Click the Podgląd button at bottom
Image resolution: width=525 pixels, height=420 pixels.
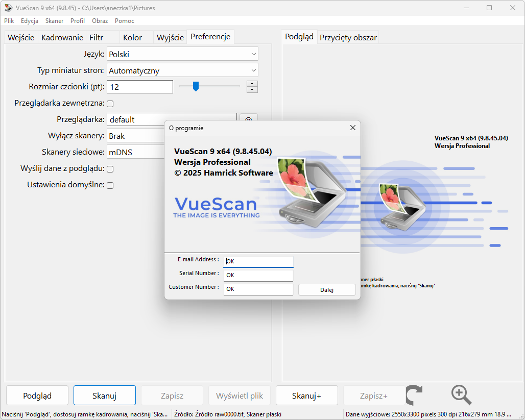point(37,396)
